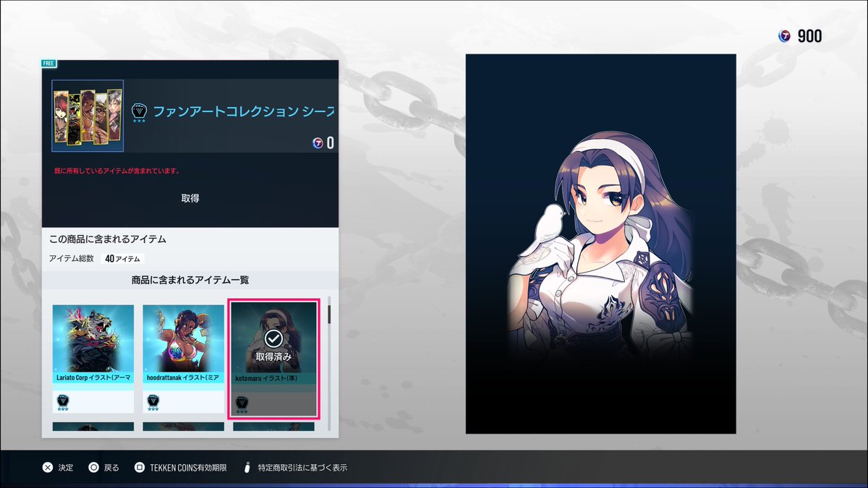The width and height of the screenshot is (868, 488).
Task: Click rarity emblem under hoodrattanak item
Action: 153,403
